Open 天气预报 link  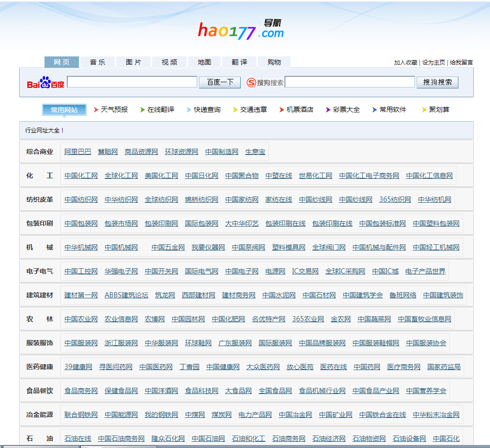pos(114,109)
